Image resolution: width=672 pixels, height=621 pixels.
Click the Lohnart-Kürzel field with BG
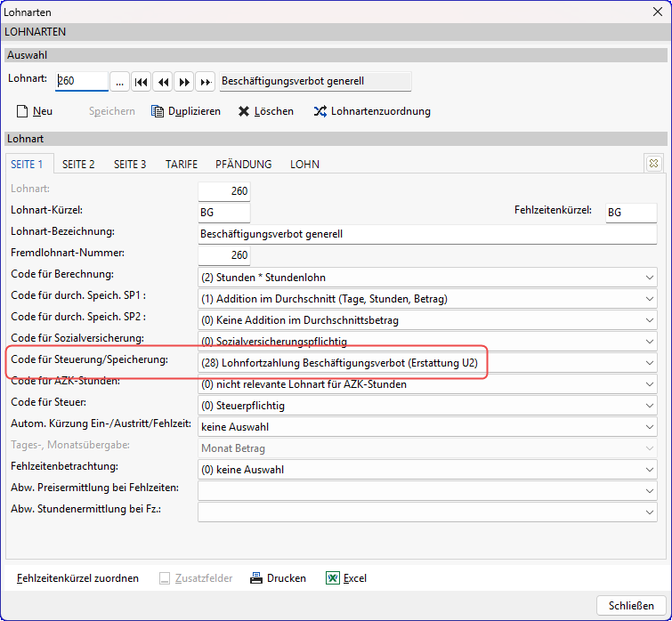[x=223, y=213]
